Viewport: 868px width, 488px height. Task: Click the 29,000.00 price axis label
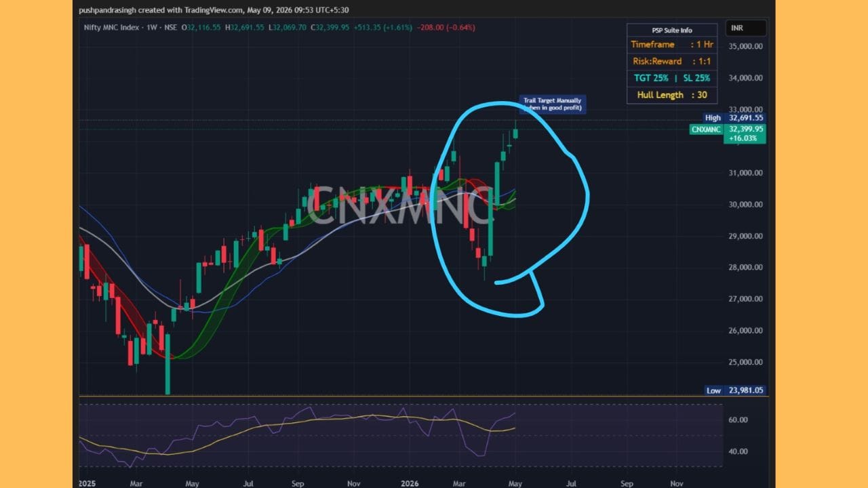point(745,236)
